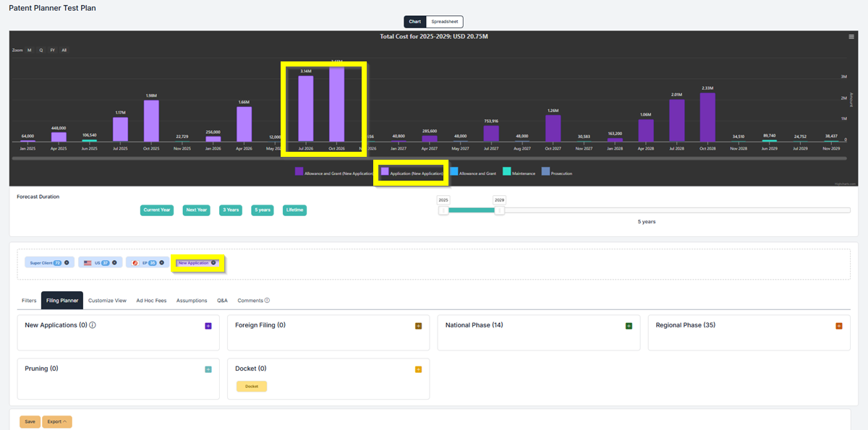Click the Foreign Filing plus icon
Image resolution: width=868 pixels, height=430 pixels.
click(x=418, y=326)
